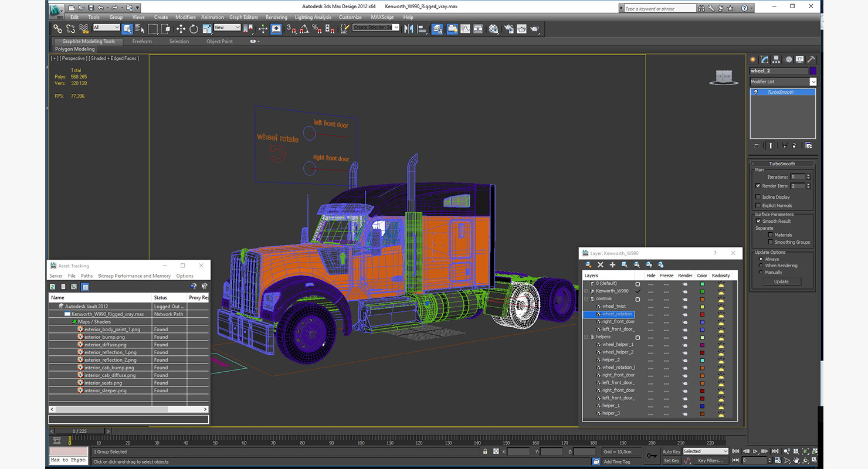Toggle the Selection Lock padlock icon
Image resolution: width=868 pixels, height=469 pixels.
(485, 451)
